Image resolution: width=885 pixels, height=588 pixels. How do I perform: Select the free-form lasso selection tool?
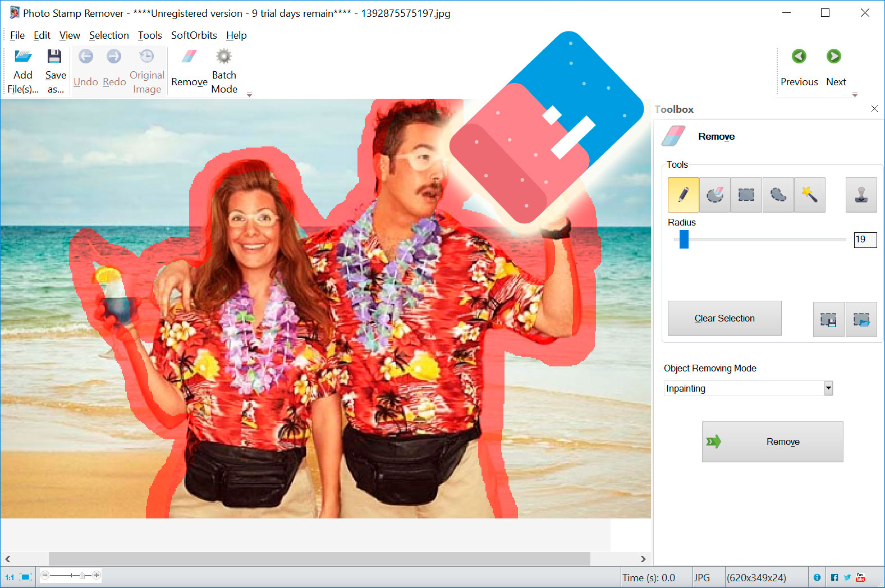point(778,195)
